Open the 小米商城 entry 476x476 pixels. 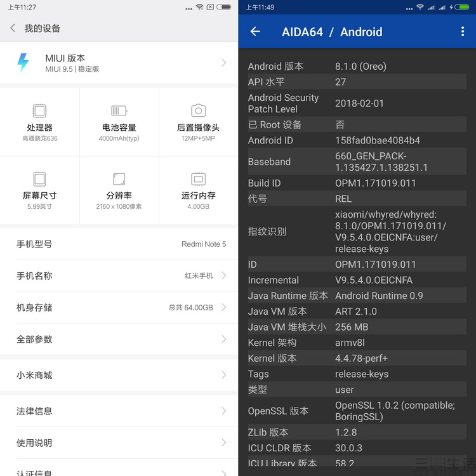pyautogui.click(x=119, y=375)
